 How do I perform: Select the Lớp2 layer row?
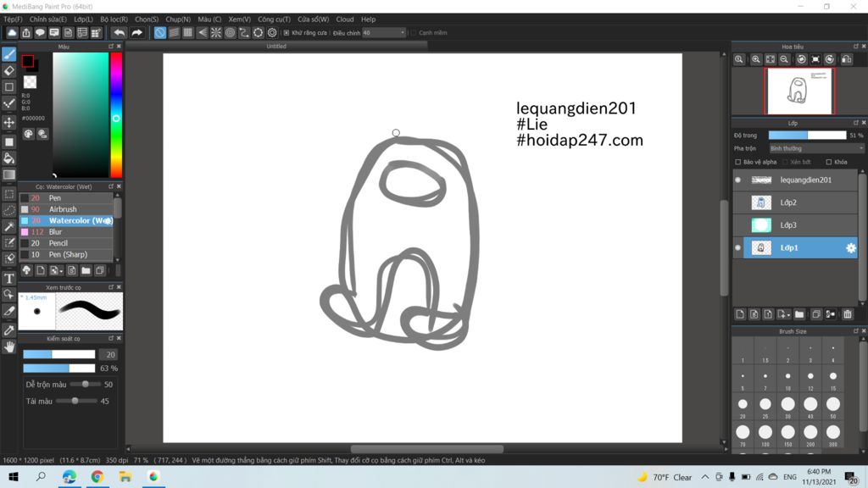pyautogui.click(x=795, y=202)
